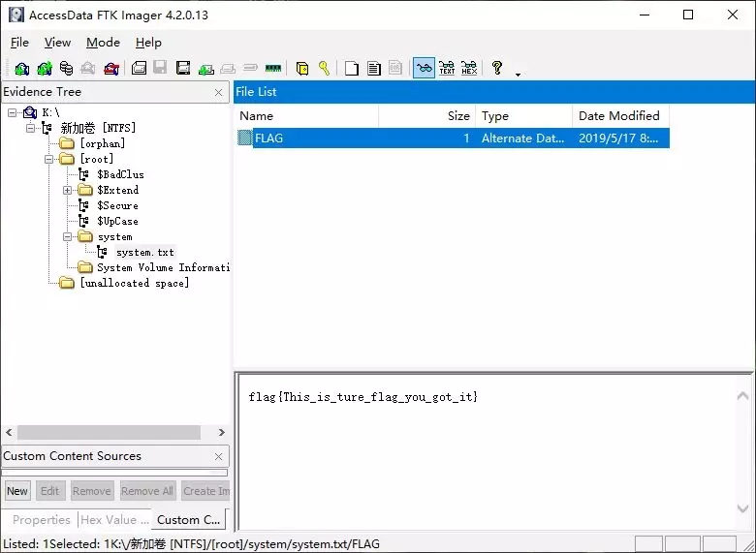Switch viewer to HEX mode icon

(469, 69)
